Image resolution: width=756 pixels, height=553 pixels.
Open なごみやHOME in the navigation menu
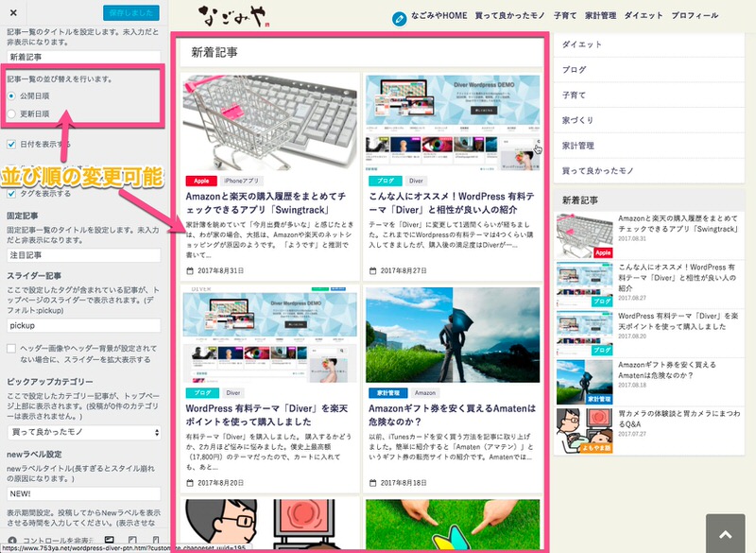pos(443,17)
